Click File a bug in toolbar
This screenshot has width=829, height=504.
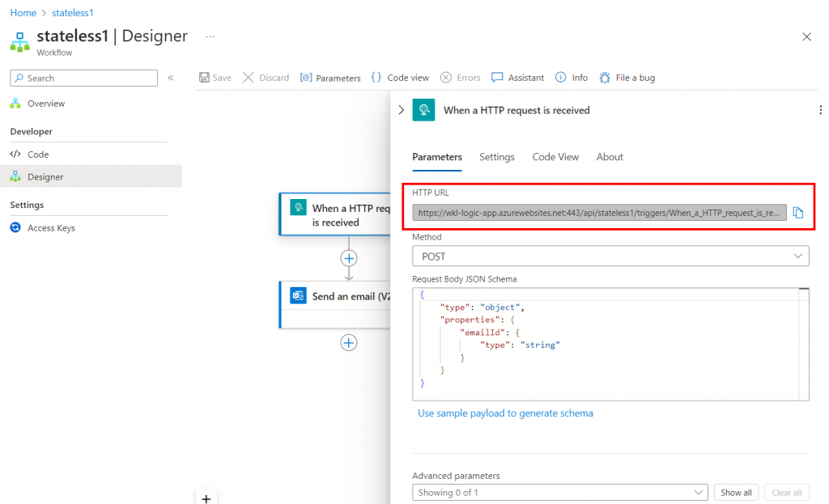point(627,78)
